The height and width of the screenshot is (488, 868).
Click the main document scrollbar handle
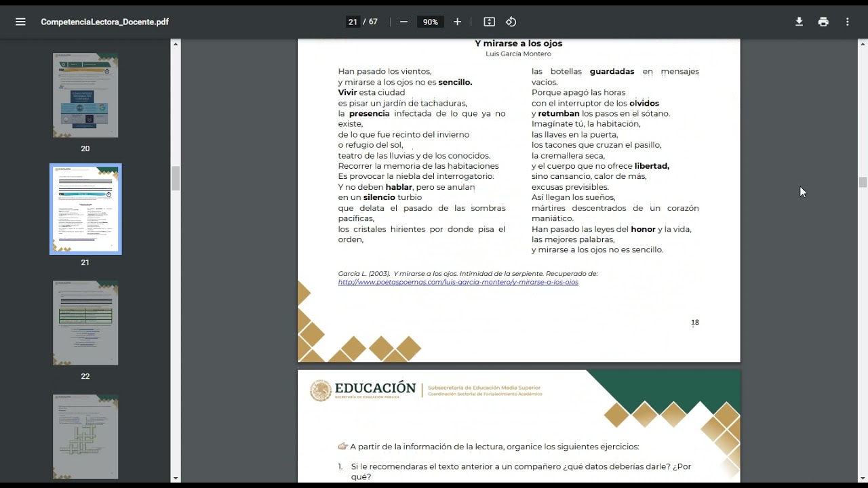point(863,182)
